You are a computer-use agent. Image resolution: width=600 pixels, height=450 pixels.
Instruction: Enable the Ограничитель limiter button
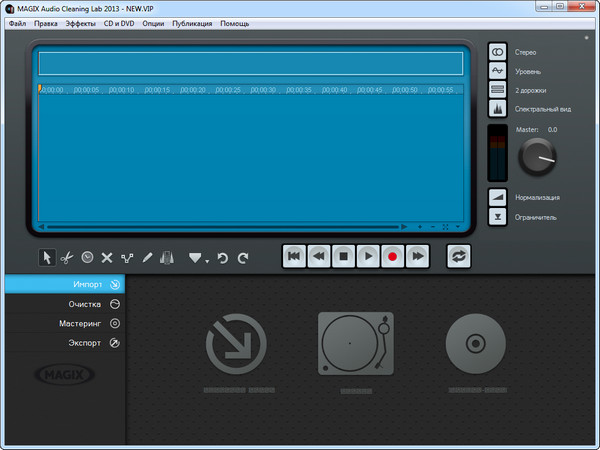coord(497,217)
